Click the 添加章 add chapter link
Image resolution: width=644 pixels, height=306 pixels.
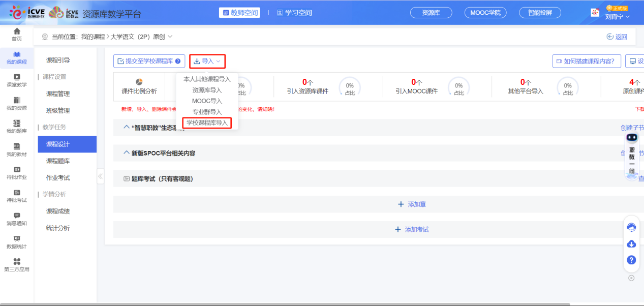tap(412, 204)
